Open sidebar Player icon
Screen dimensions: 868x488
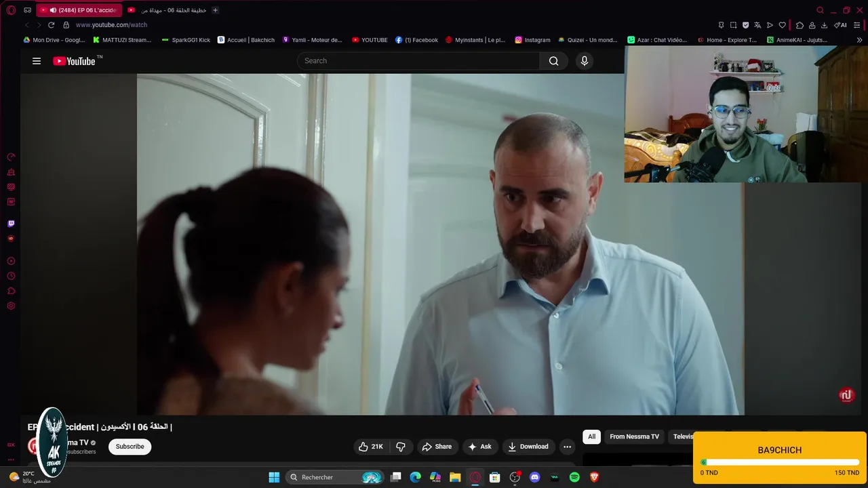(11, 261)
